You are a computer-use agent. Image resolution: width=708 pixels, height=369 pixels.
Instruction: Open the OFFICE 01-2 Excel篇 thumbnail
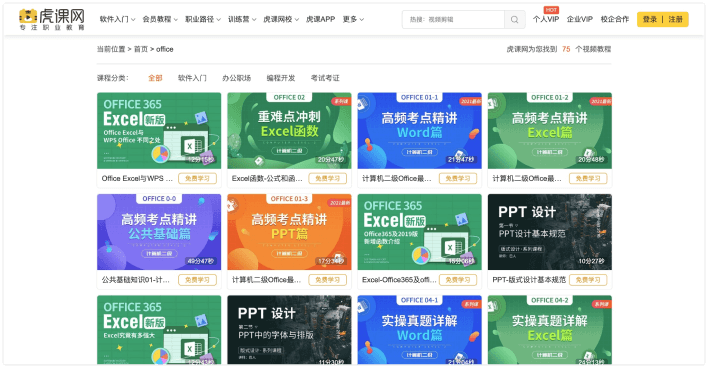click(550, 131)
